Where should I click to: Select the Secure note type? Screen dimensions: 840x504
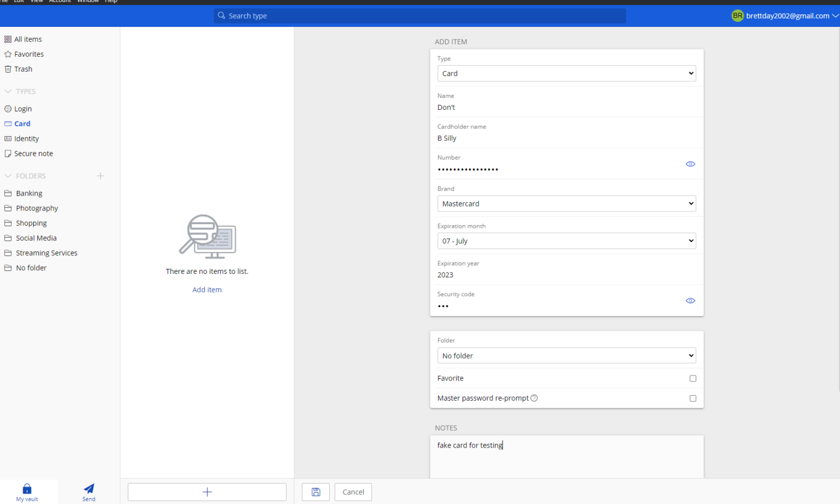[33, 153]
